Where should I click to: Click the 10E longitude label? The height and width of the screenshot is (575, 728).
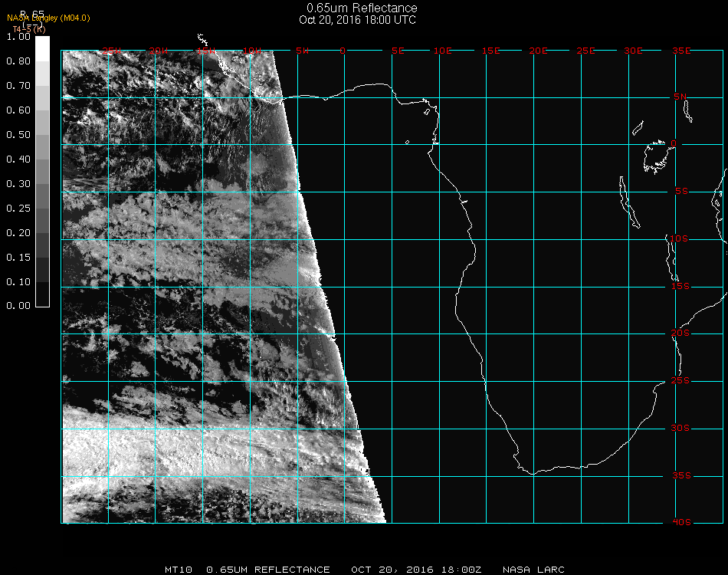442,51
